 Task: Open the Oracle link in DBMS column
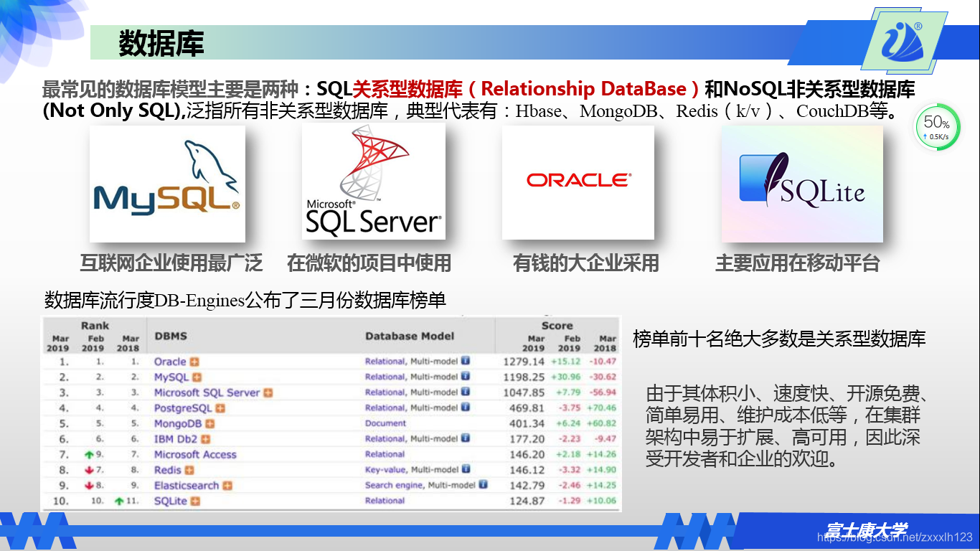170,362
